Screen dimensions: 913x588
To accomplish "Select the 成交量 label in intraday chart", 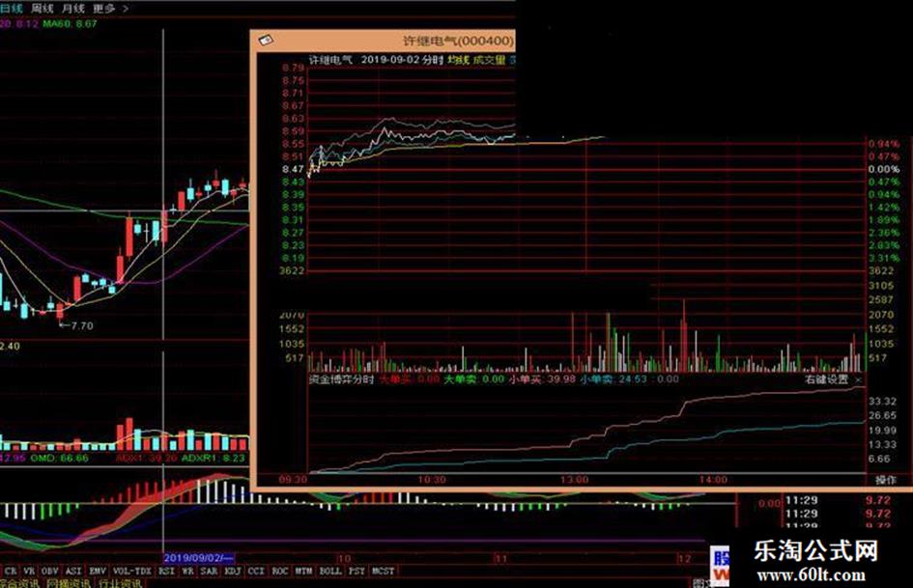I will point(489,60).
